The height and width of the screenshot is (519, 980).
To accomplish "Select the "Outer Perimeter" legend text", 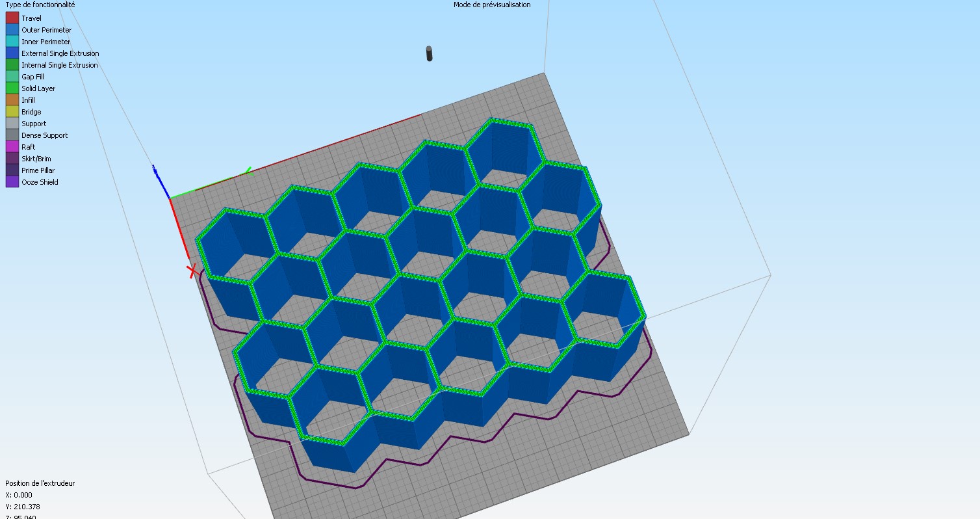I will click(x=47, y=30).
